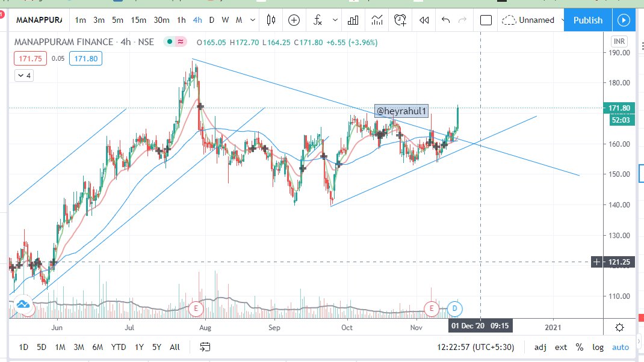
Task: Click the Go to date calendar icon
Action: [205, 347]
